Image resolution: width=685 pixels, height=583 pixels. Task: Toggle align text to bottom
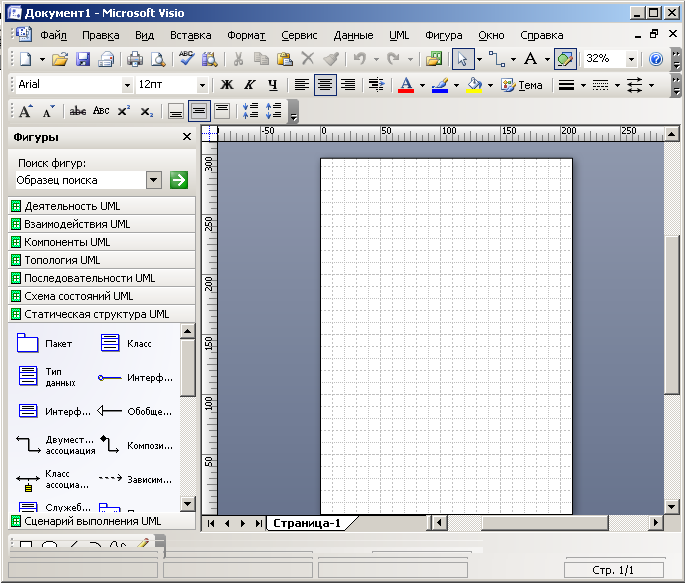[176, 111]
